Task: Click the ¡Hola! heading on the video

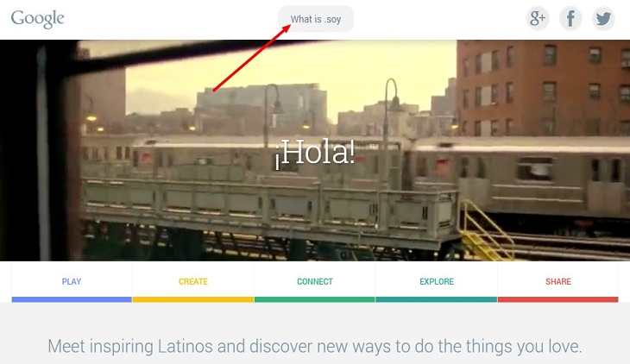Action: pyautogui.click(x=315, y=153)
